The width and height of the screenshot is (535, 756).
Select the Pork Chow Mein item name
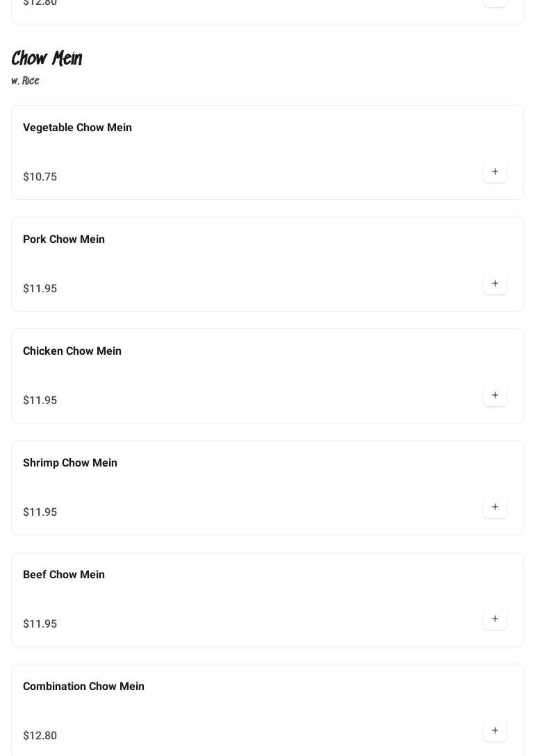click(64, 240)
